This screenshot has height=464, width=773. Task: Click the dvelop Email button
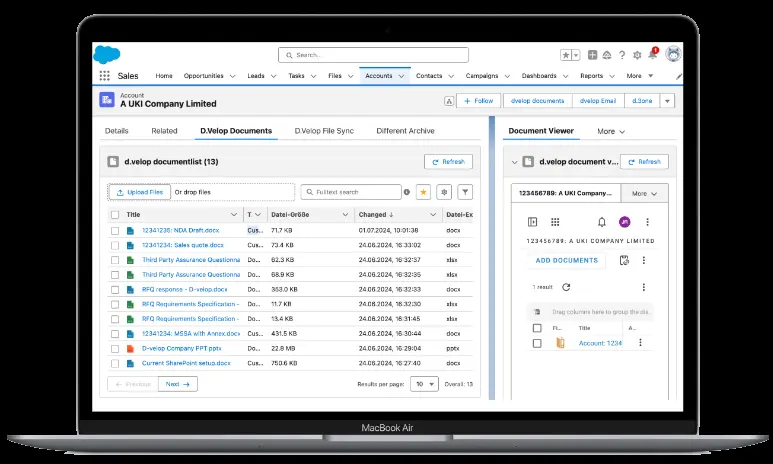click(x=598, y=101)
